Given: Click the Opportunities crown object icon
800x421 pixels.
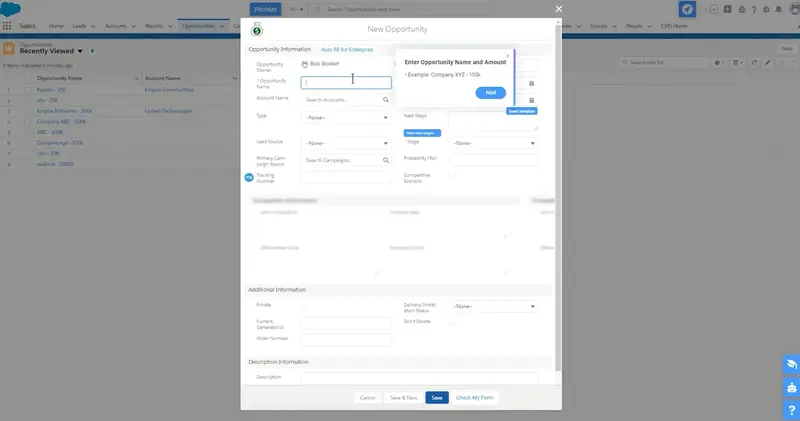Looking at the screenshot, I should pos(9,48).
